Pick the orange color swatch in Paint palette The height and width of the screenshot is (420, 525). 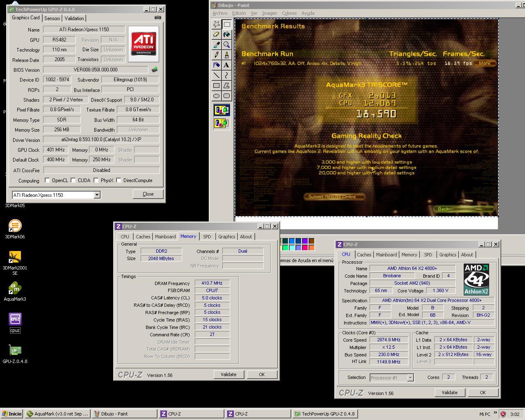pyautogui.click(x=311, y=247)
